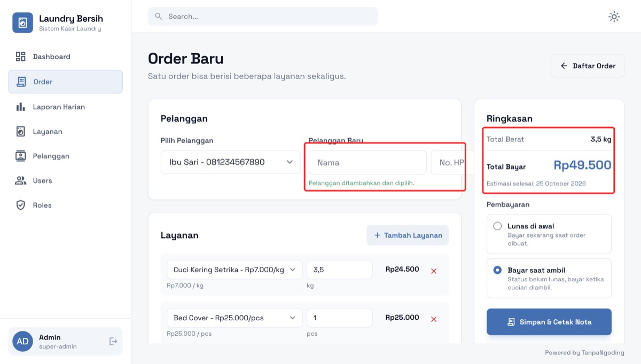Viewport: 641px width, 364px height.
Task: Click the Dashboard grid icon
Action: pyautogui.click(x=21, y=57)
